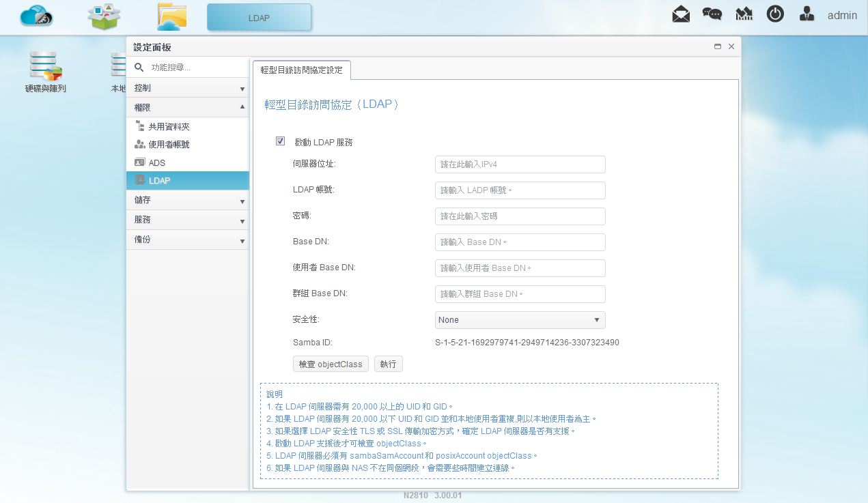Open the chat messages bubble icon
The height and width of the screenshot is (503, 868).
(x=712, y=14)
